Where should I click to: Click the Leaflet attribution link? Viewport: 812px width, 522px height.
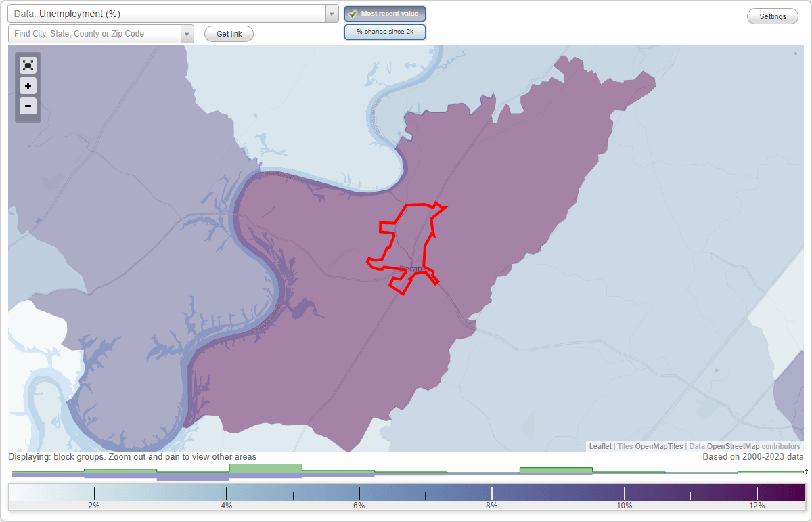pos(600,446)
